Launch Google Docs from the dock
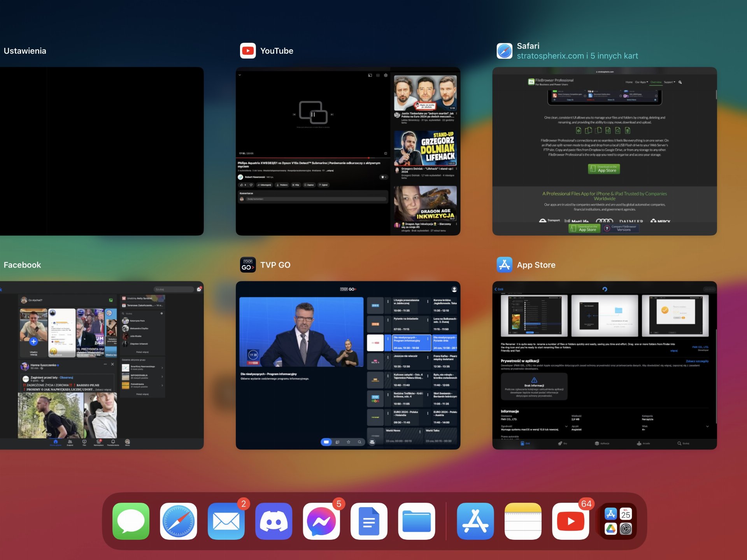747x560 pixels. [369, 521]
